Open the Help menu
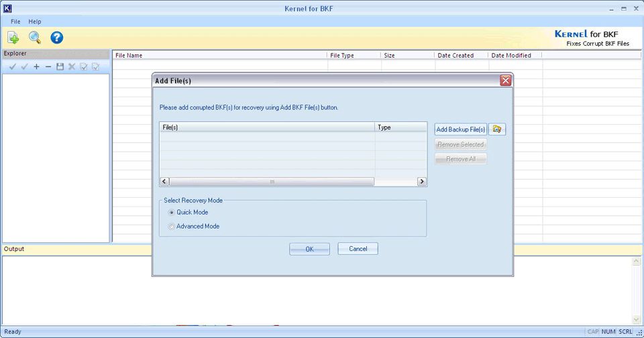The width and height of the screenshot is (644, 338). pyautogui.click(x=34, y=21)
